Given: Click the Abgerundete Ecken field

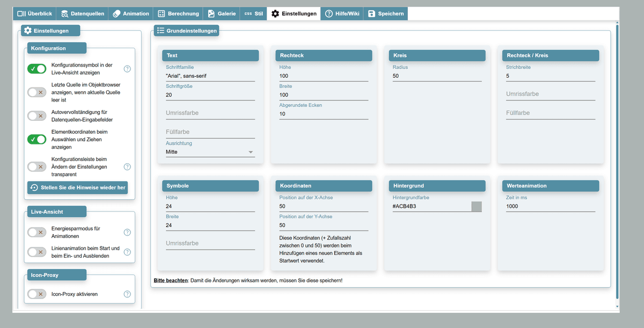Looking at the screenshot, I should tap(324, 114).
